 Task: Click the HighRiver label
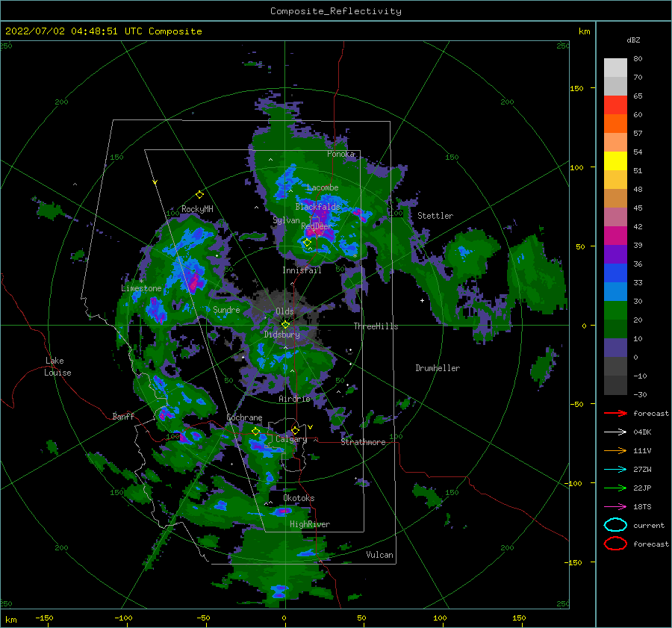[x=309, y=524]
